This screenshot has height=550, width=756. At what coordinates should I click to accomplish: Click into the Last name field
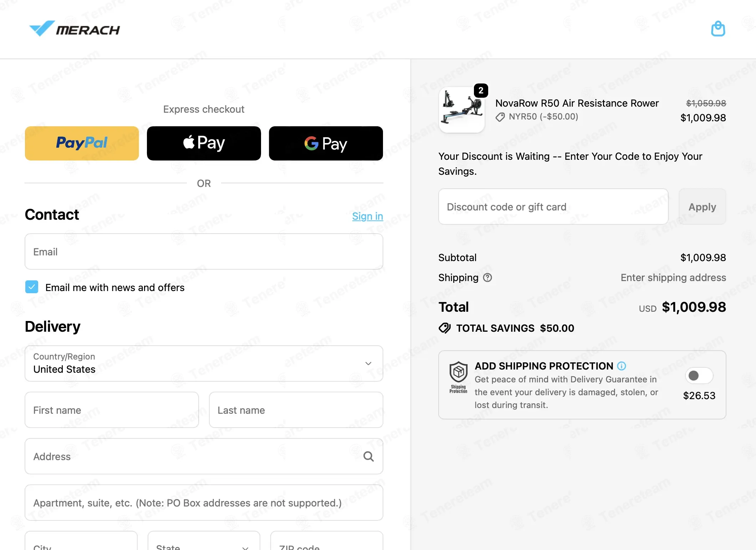pos(296,410)
